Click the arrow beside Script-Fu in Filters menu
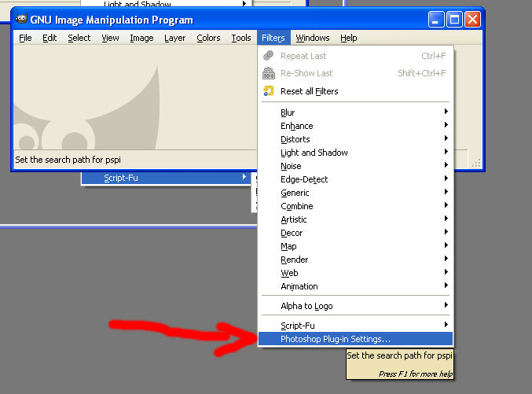532x394 pixels. click(x=446, y=324)
